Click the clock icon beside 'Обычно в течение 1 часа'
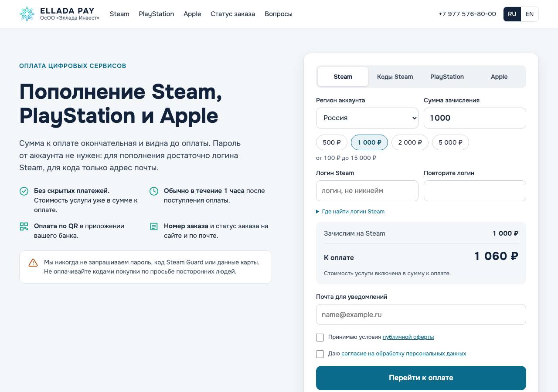This screenshot has width=558, height=392. (x=154, y=191)
